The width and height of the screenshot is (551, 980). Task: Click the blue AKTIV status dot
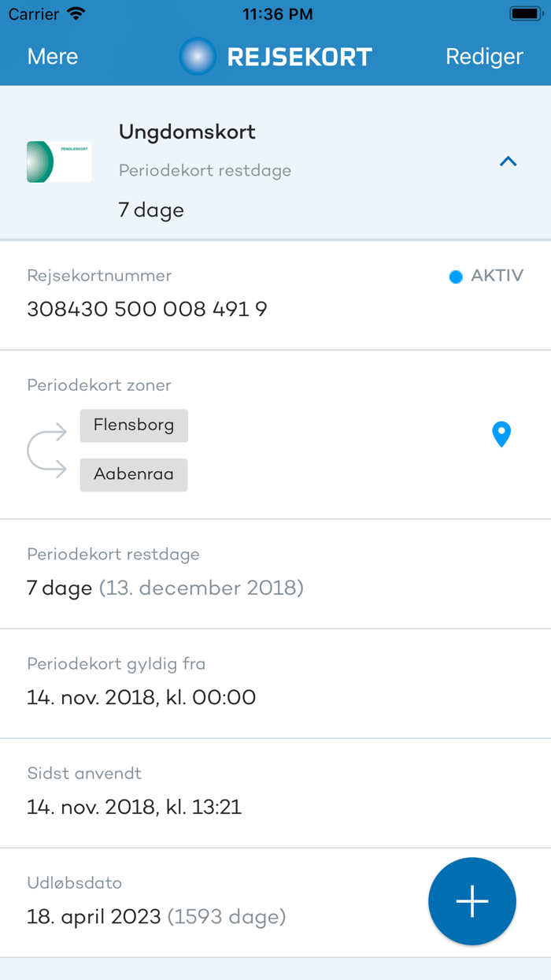(x=455, y=277)
